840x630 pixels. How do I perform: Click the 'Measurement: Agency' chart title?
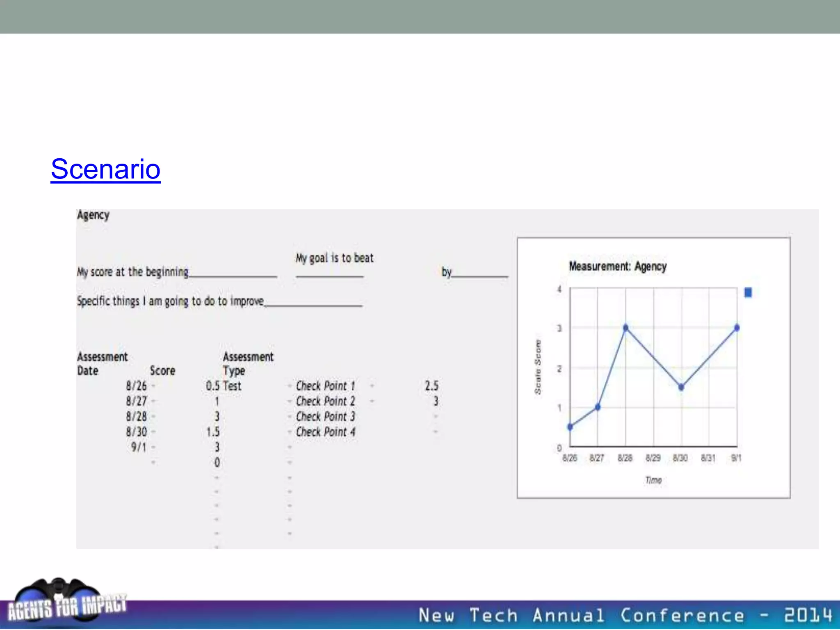pyautogui.click(x=617, y=267)
